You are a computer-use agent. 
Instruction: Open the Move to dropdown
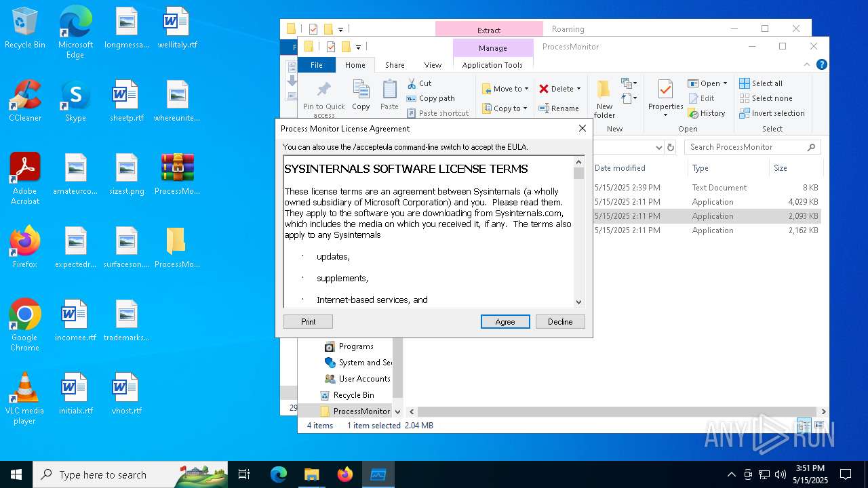pos(505,89)
